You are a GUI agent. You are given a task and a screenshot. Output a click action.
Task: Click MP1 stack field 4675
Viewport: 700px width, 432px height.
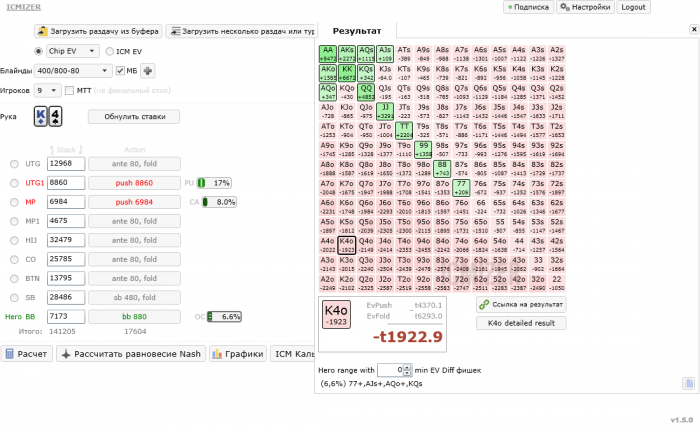point(66,221)
